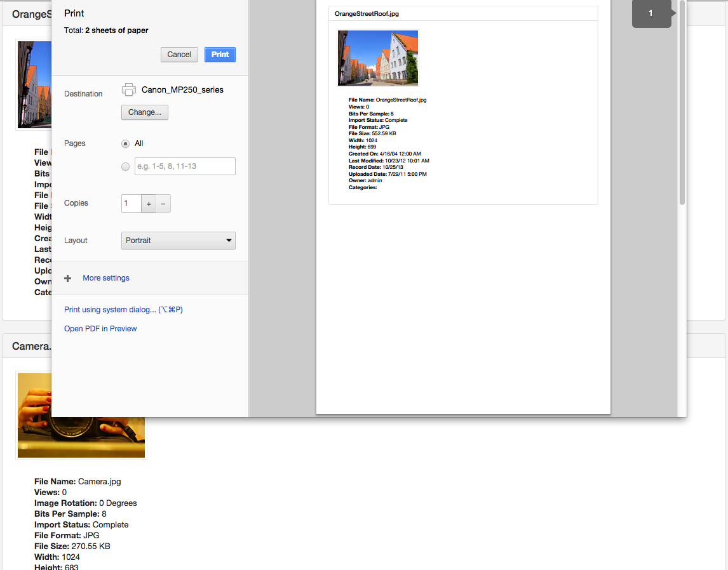Click the 'Bits Per Sample: 8' line under Camera.jpg
The width and height of the screenshot is (728, 570).
[70, 514]
